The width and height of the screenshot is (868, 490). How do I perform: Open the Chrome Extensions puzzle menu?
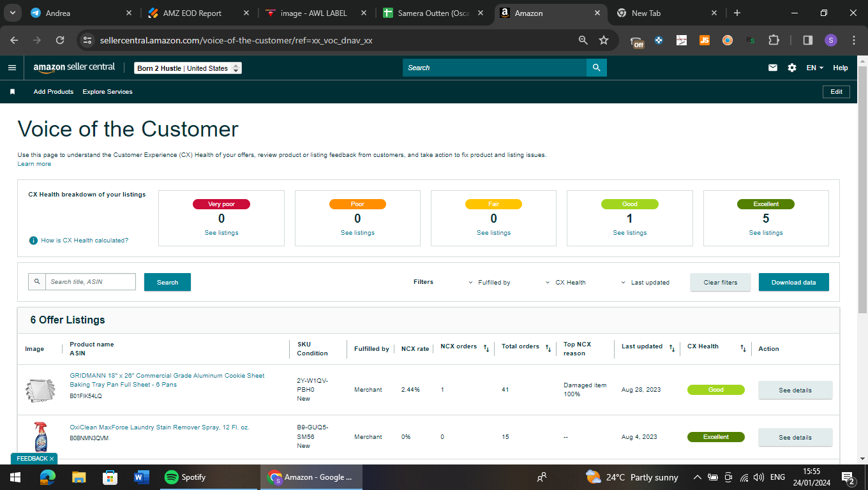[774, 40]
